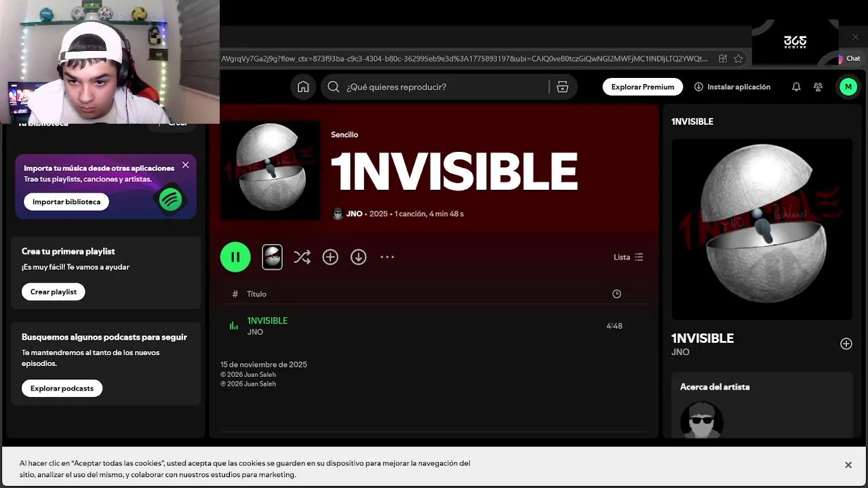Click Explorar Premium button
Image resolution: width=868 pixels, height=488 pixels.
643,87
